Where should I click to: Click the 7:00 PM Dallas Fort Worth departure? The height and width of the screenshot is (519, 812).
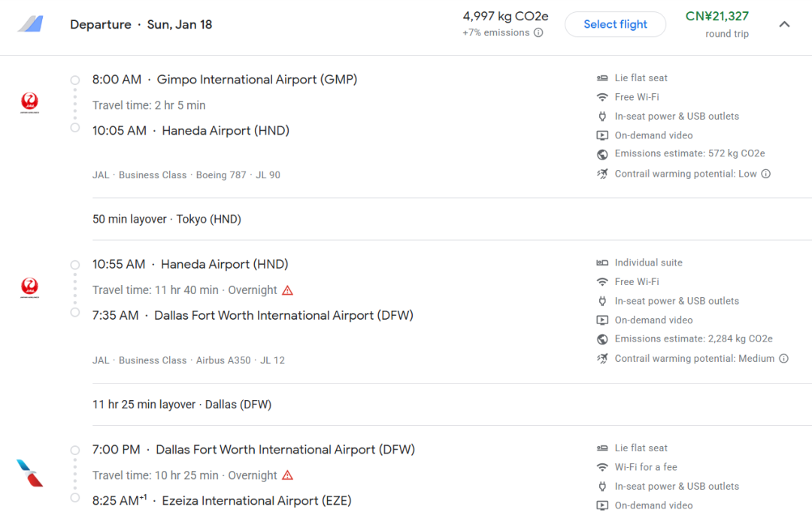click(x=254, y=450)
